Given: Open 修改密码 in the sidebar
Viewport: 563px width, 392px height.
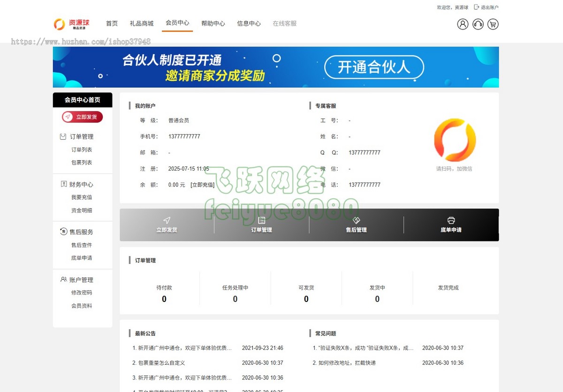Looking at the screenshot, I should pos(82,293).
